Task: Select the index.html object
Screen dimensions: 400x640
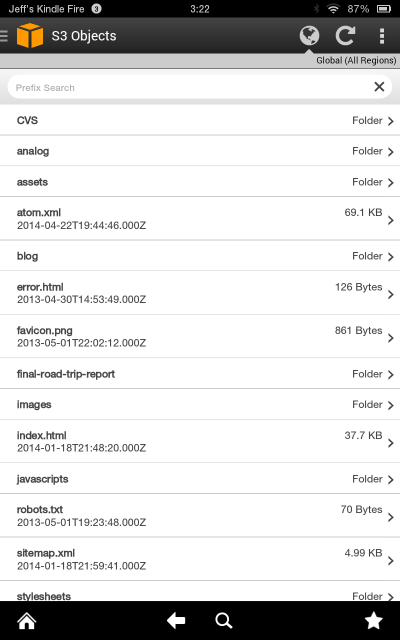Action: pyautogui.click(x=200, y=441)
